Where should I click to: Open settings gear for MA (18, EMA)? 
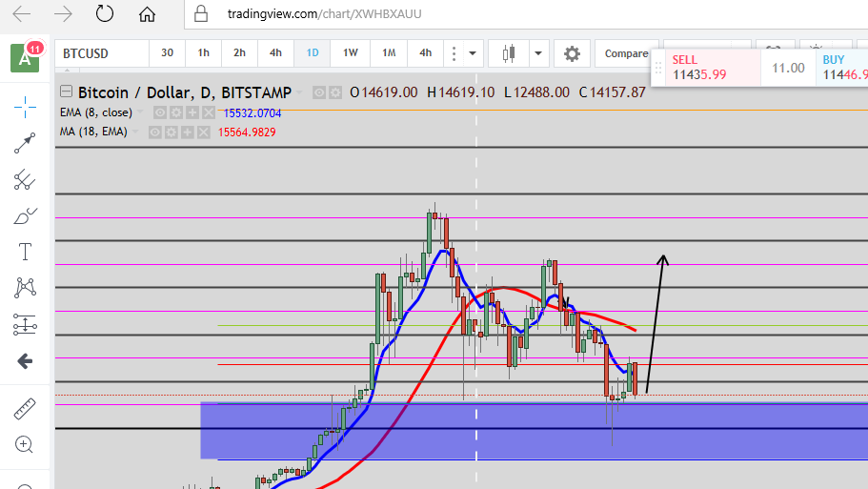click(172, 132)
